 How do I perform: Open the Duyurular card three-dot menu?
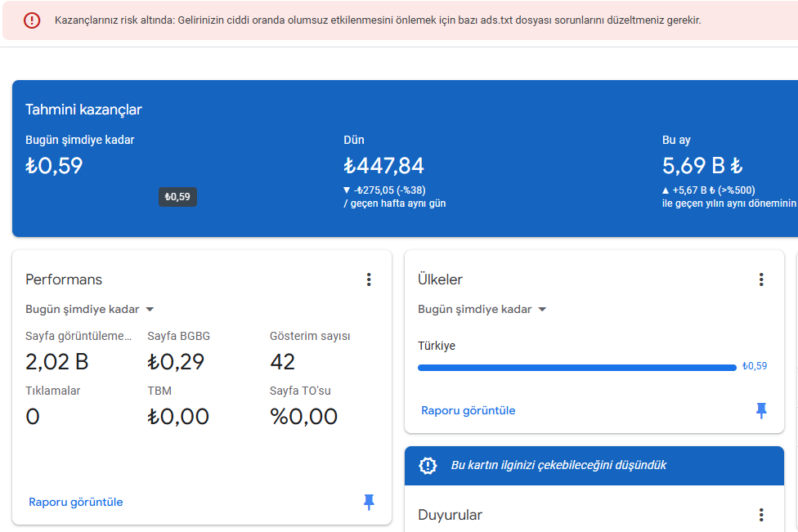pos(761,515)
